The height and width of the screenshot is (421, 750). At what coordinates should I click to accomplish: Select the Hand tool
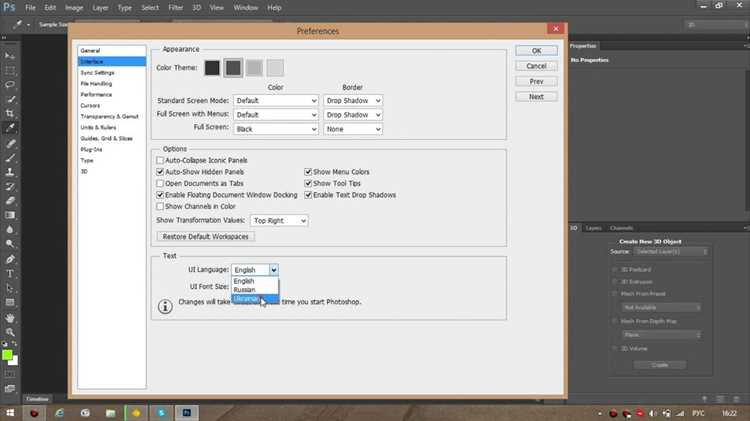pyautogui.click(x=10, y=318)
